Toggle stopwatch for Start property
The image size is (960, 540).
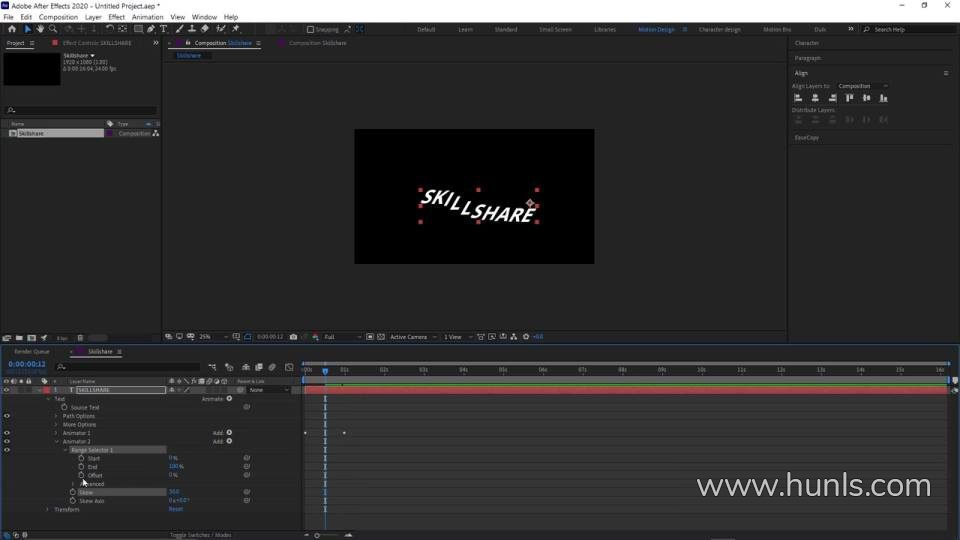(81, 458)
